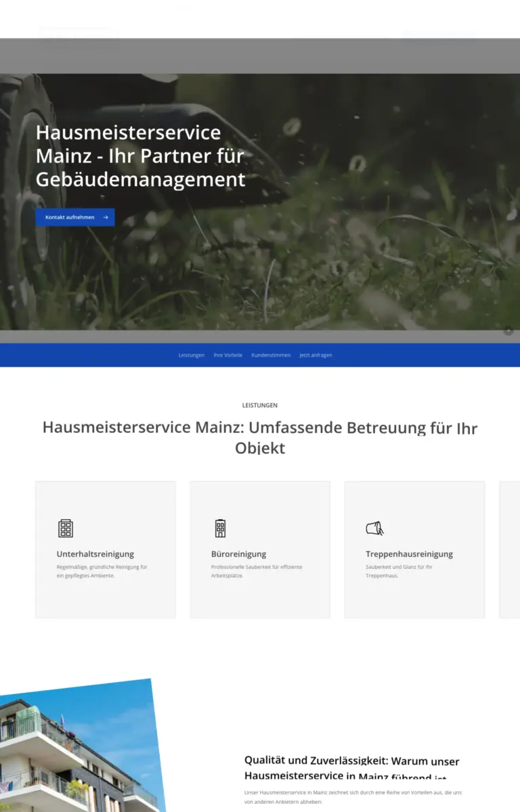Click the scroll-to-top arrow icon
The height and width of the screenshot is (812, 520).
(508, 331)
